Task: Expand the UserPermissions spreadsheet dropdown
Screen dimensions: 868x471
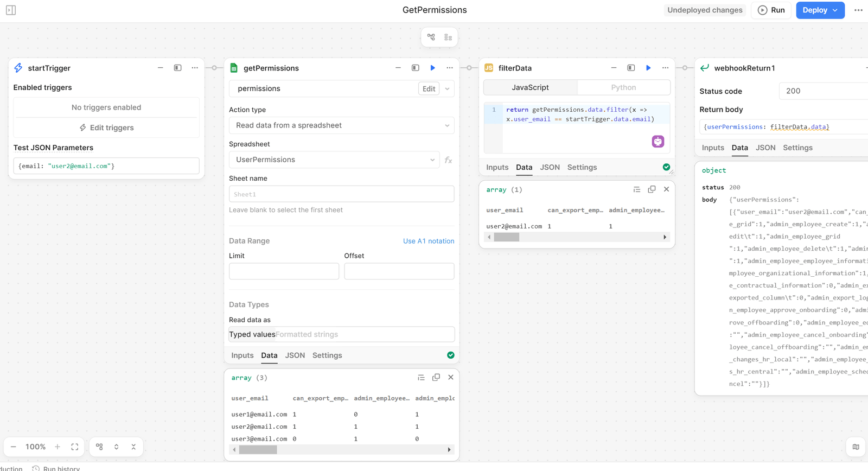Action: 334,160
